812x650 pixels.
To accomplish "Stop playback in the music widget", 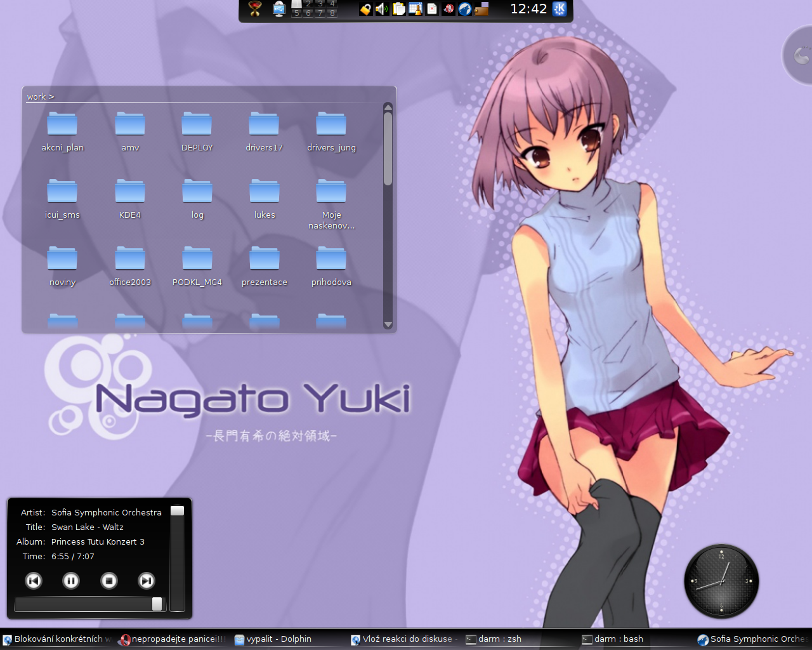I will (109, 580).
